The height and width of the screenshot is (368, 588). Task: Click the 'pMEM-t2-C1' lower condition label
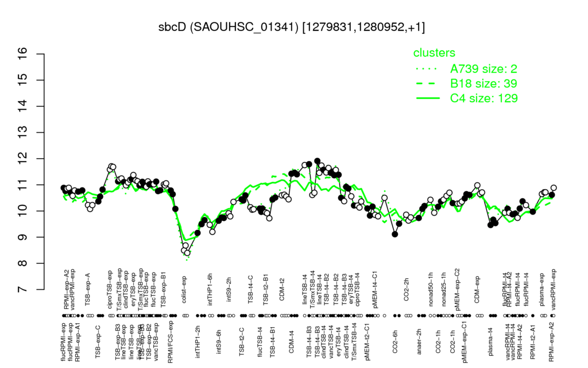[367, 341]
